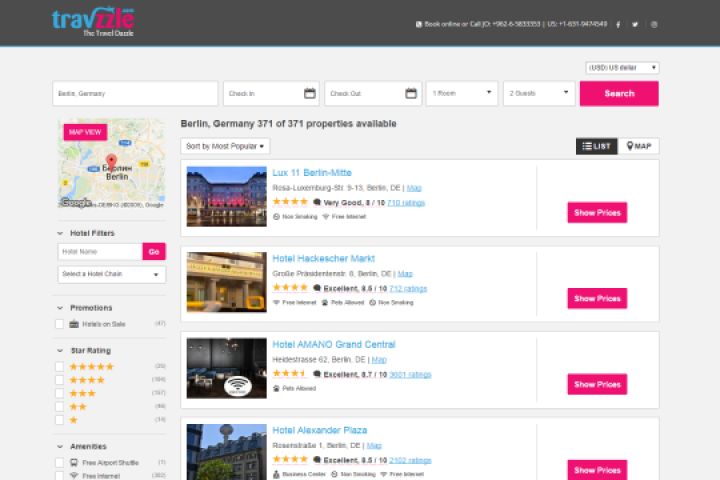Check the four-star rating filter

point(59,380)
